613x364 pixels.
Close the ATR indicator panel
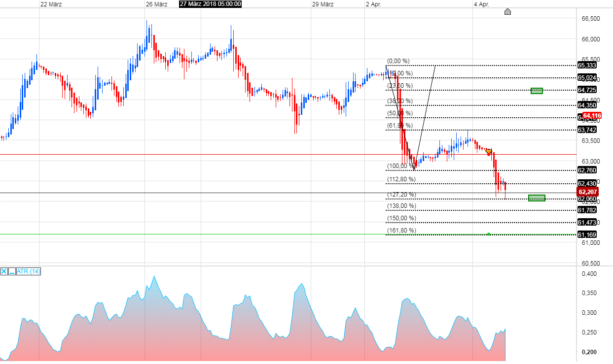[x=4, y=271]
